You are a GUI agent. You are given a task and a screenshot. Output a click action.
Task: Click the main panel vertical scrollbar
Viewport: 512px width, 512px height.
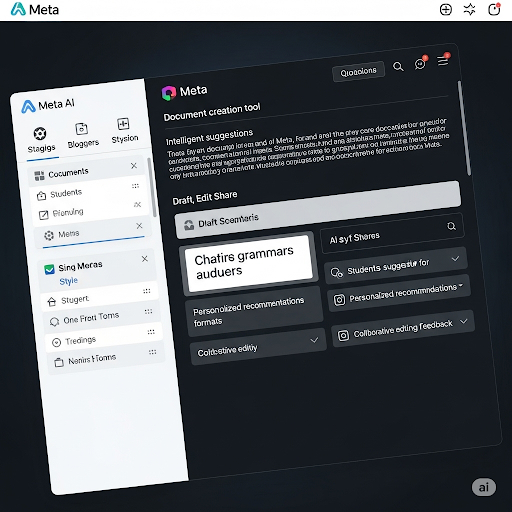pyautogui.click(x=464, y=128)
